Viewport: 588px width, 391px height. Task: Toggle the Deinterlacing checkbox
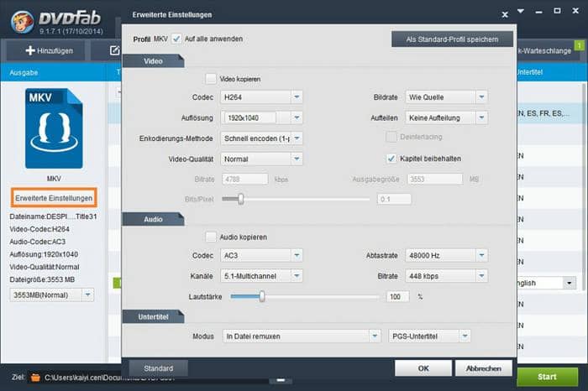[391, 137]
